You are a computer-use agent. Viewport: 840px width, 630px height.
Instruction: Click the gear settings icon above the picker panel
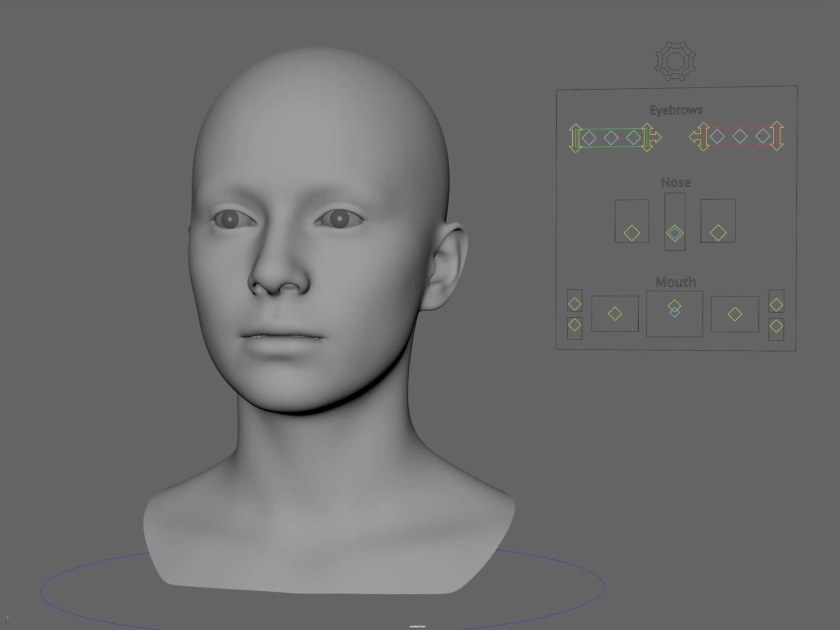tap(675, 61)
